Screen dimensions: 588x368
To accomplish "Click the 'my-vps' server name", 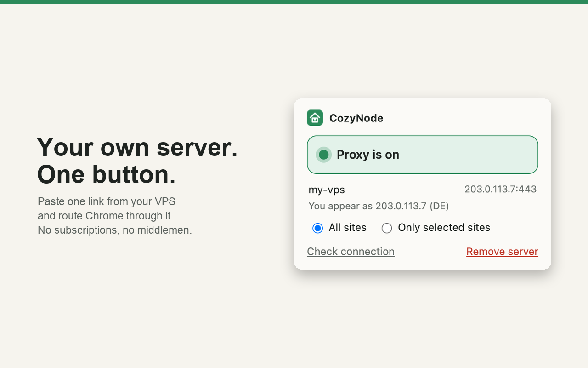I will tap(327, 190).
